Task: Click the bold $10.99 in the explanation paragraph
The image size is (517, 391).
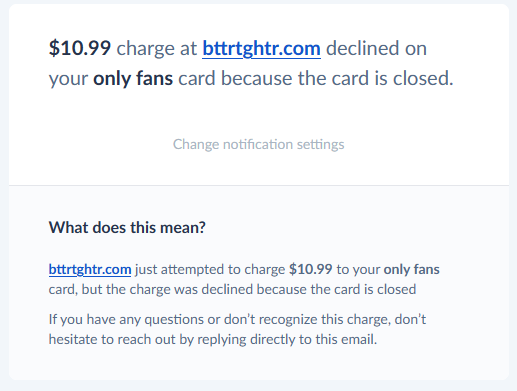Action: (310, 269)
